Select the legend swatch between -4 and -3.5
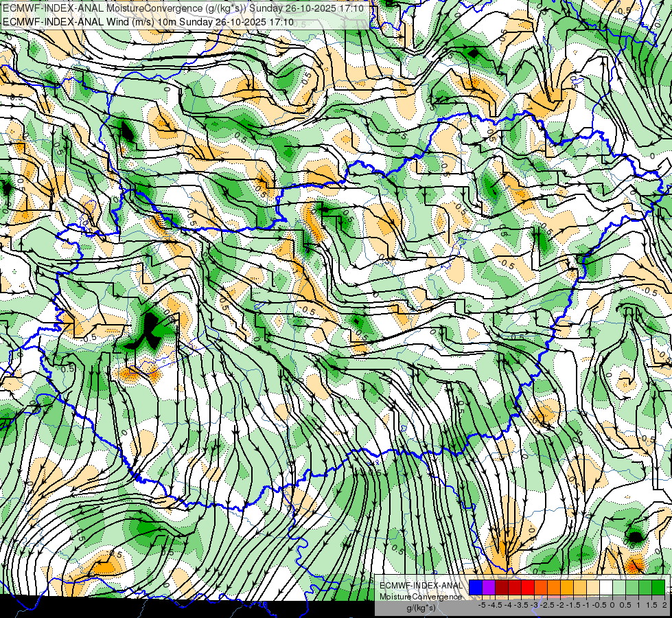The width and height of the screenshot is (672, 618). pyautogui.click(x=515, y=588)
